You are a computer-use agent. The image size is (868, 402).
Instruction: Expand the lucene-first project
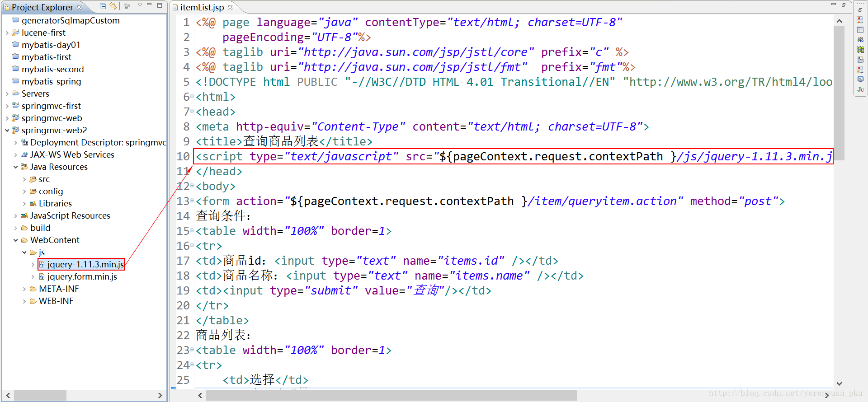click(x=7, y=33)
